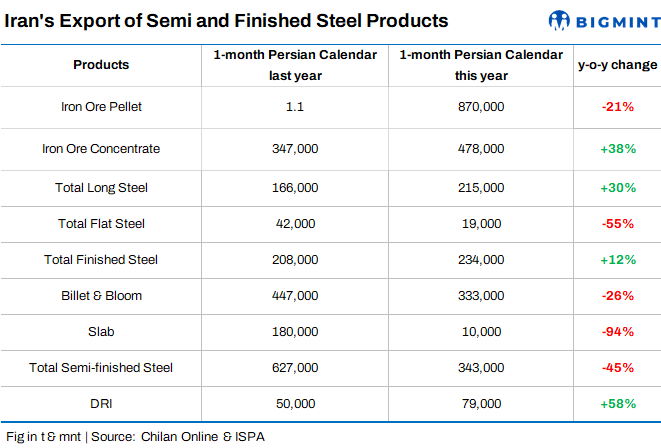The height and width of the screenshot is (448, 661).
Task: Click the 870,000 value for Iron Ore Pellet
Action: point(479,106)
